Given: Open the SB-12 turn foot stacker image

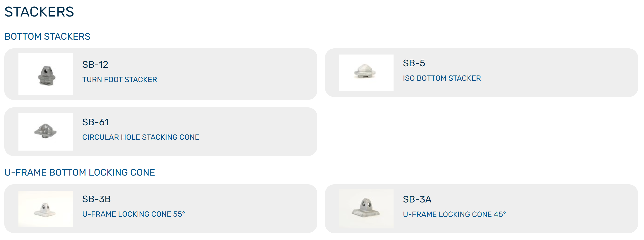Looking at the screenshot, I should (x=45, y=74).
